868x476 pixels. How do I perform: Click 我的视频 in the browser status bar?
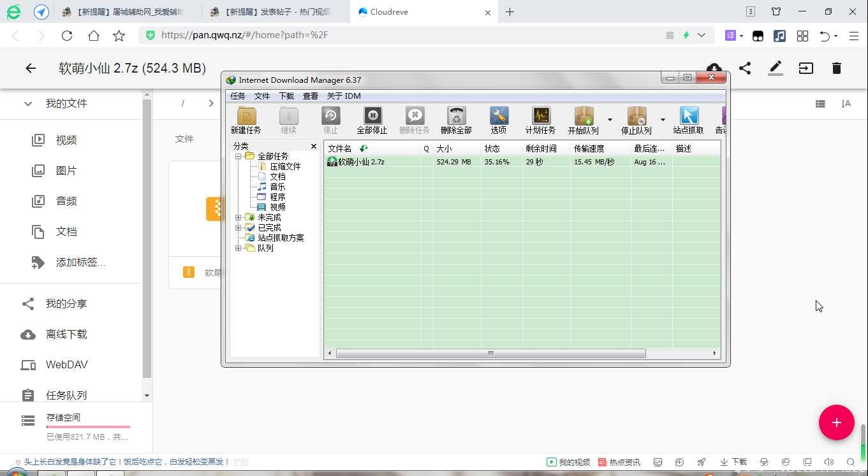[x=568, y=462]
